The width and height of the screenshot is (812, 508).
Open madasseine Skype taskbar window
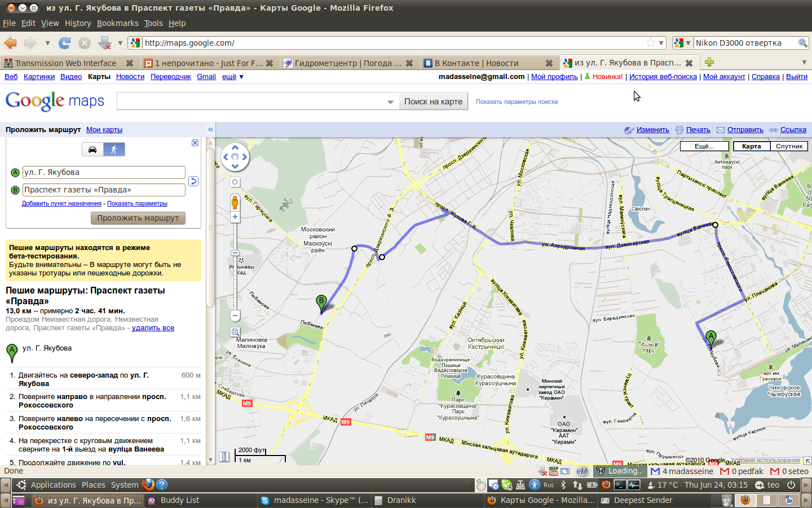[314, 500]
